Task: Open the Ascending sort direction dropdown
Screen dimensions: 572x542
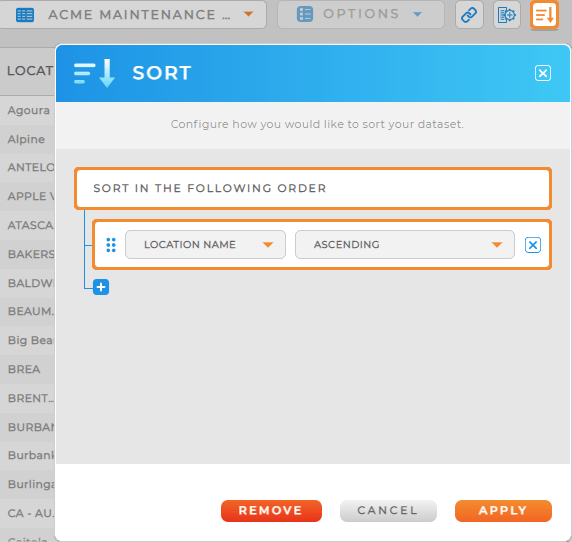Action: (405, 244)
